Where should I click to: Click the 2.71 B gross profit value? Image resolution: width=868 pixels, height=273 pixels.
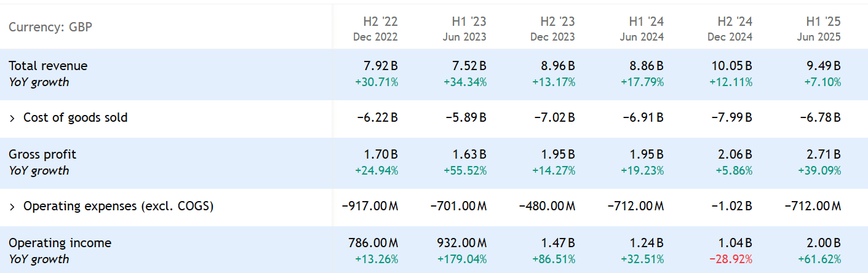coord(823,155)
